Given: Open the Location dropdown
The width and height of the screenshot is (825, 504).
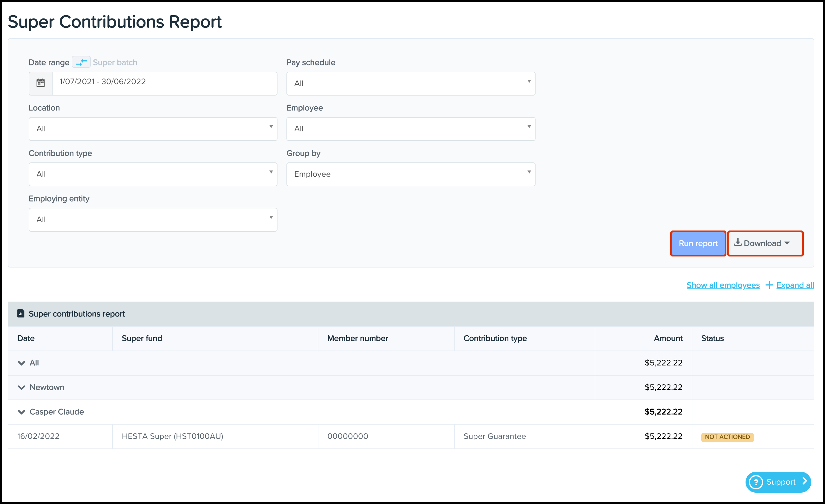Looking at the screenshot, I should coord(153,129).
